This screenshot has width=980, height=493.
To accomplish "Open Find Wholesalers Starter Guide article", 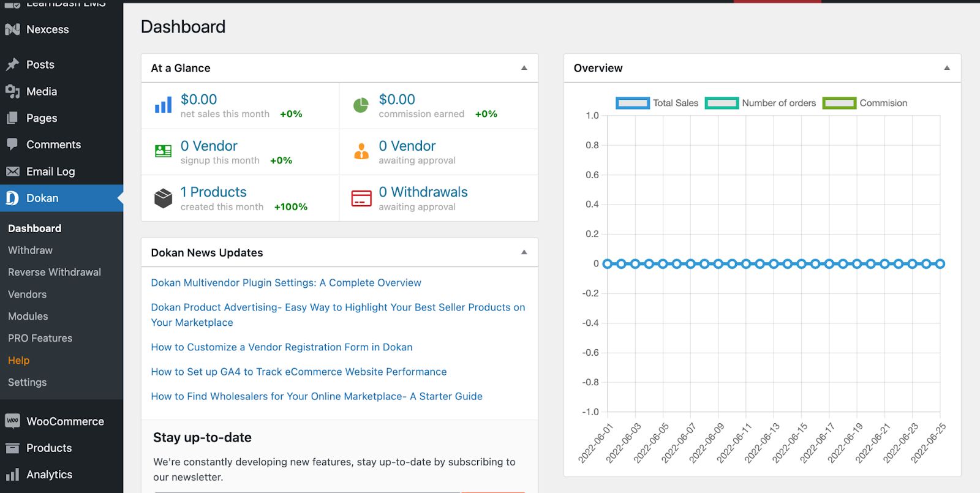I will coord(317,396).
